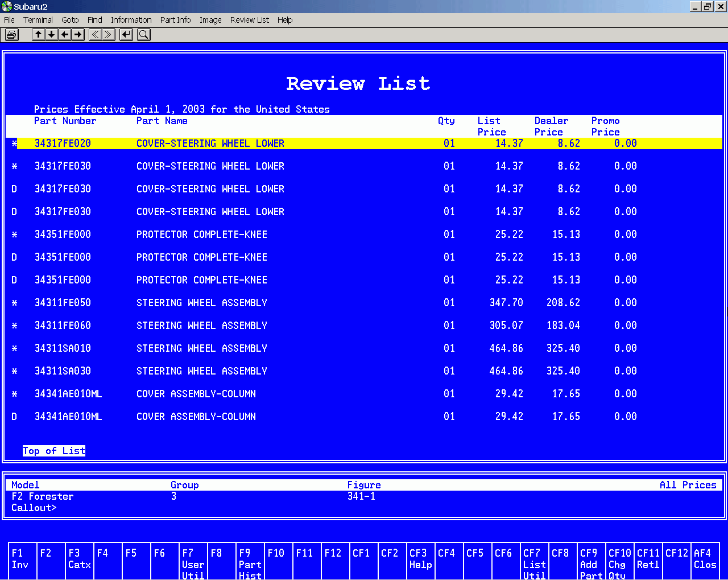Click the CF11 Retl function key

click(x=648, y=561)
